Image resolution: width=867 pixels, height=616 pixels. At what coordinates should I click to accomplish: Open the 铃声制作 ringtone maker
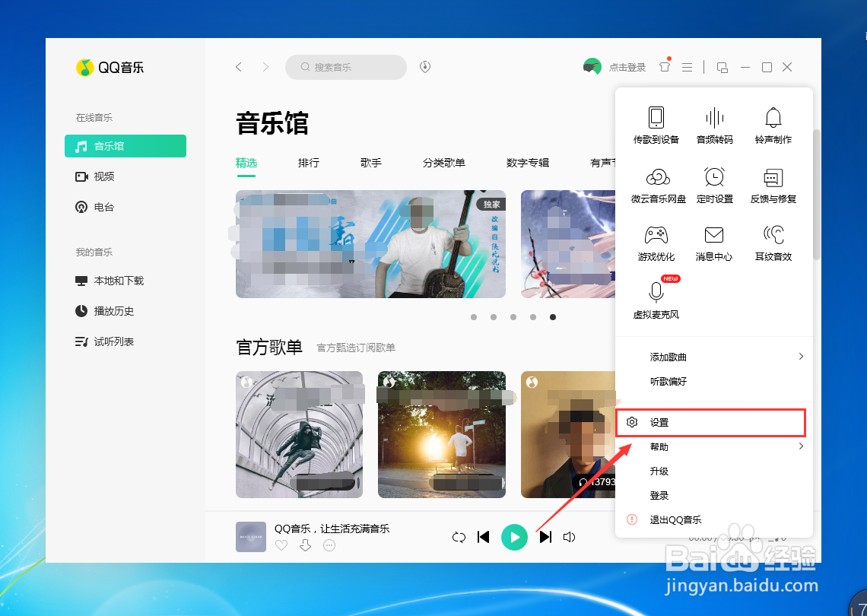pos(773,123)
